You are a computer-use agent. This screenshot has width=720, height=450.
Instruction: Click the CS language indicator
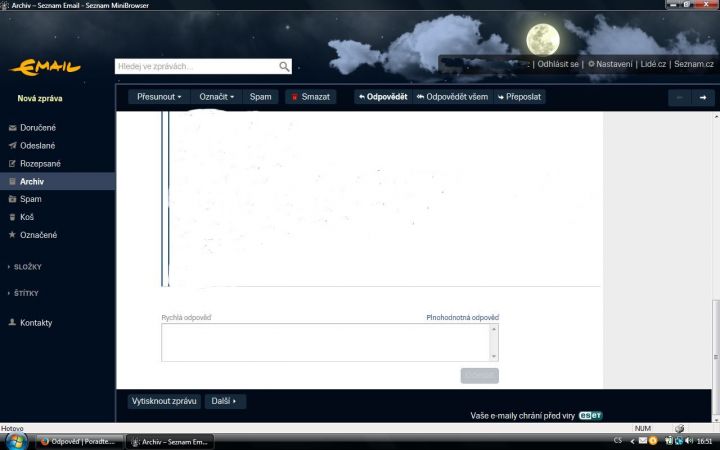pos(618,440)
